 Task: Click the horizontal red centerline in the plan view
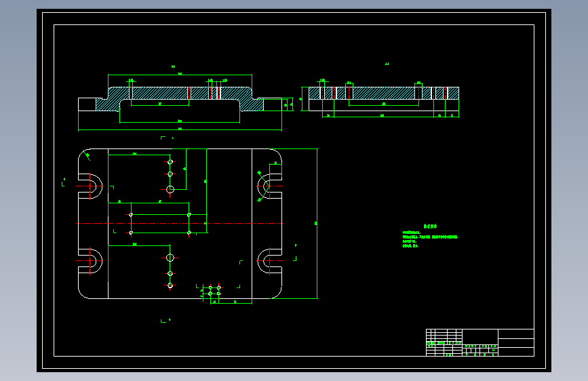[180, 224]
